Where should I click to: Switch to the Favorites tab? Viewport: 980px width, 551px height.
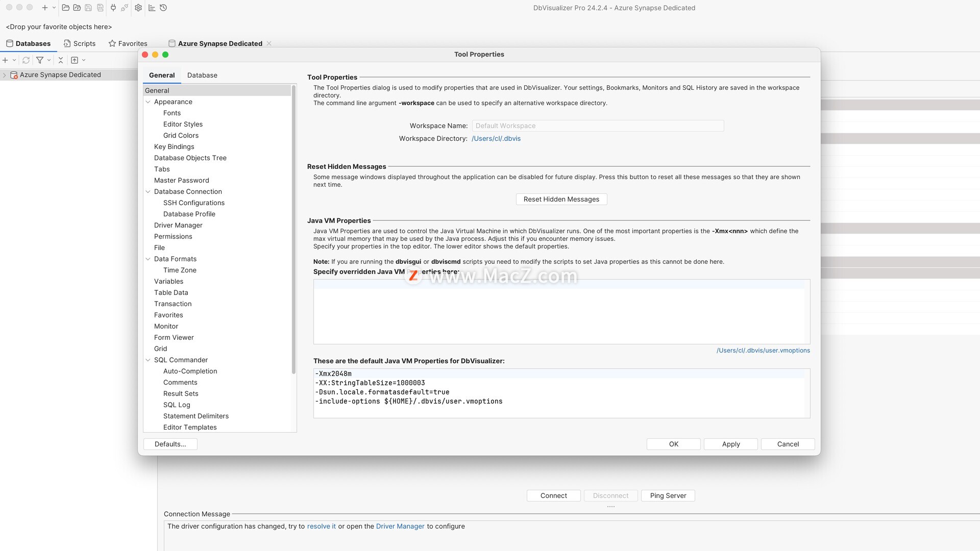pyautogui.click(x=128, y=43)
